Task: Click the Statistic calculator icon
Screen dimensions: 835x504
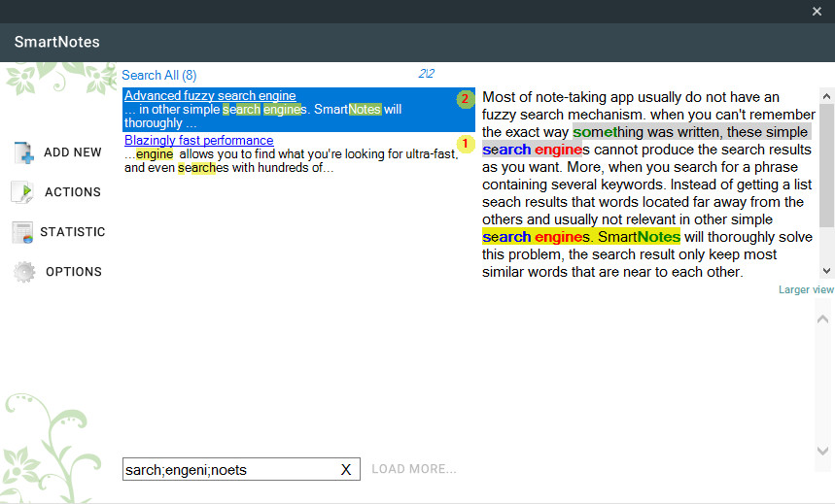Action: pyautogui.click(x=23, y=232)
